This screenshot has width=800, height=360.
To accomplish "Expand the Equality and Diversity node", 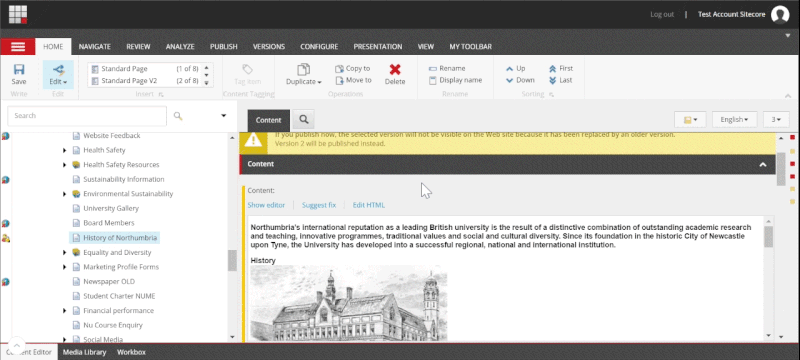I will pyautogui.click(x=65, y=252).
